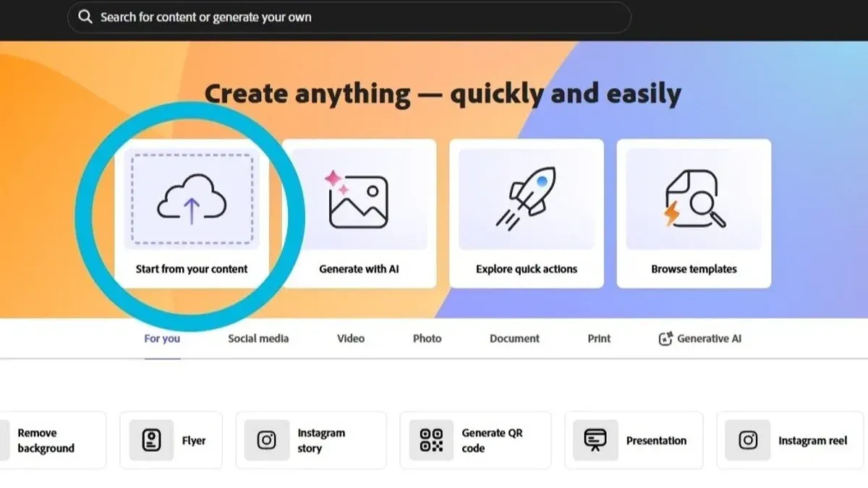Focus the 'Search for content' field
The image size is (868, 488).
(x=349, y=17)
